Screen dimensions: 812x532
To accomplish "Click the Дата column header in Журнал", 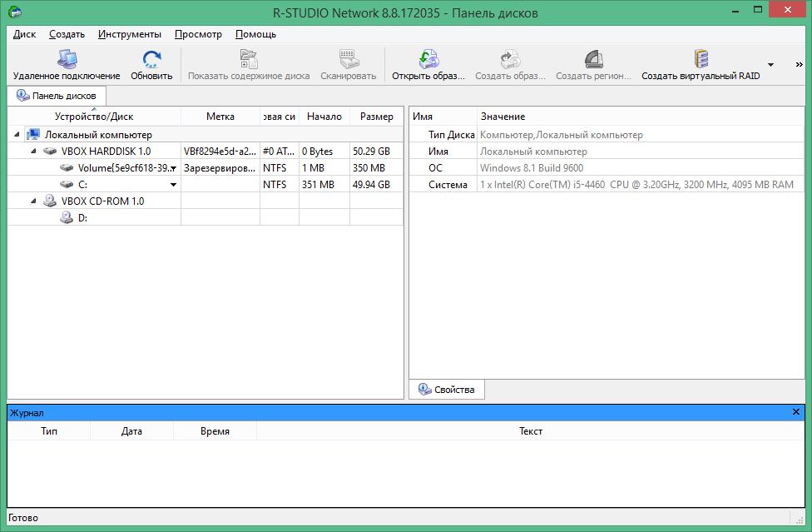I will 131,431.
